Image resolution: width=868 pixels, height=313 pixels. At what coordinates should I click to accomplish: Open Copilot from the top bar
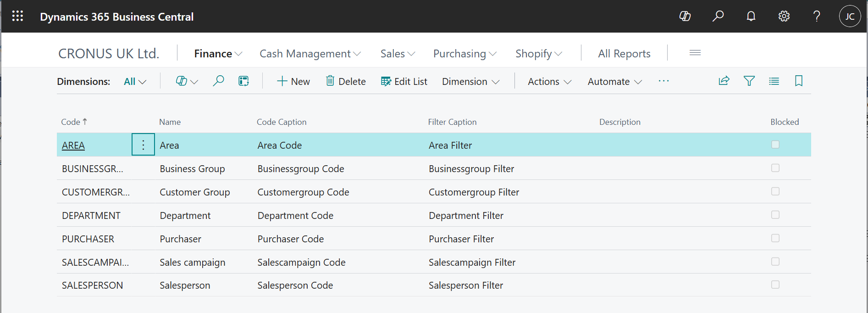point(685,17)
